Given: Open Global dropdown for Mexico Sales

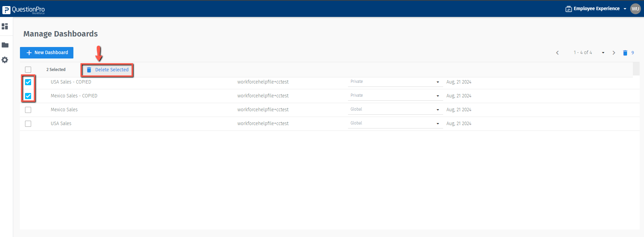Looking at the screenshot, I should point(395,110).
